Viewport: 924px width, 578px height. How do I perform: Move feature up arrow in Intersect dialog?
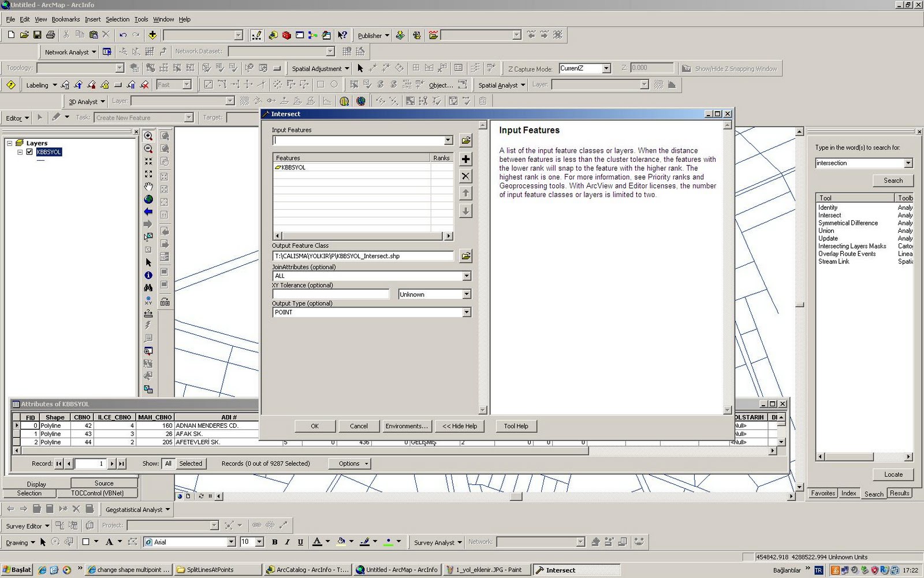[465, 193]
